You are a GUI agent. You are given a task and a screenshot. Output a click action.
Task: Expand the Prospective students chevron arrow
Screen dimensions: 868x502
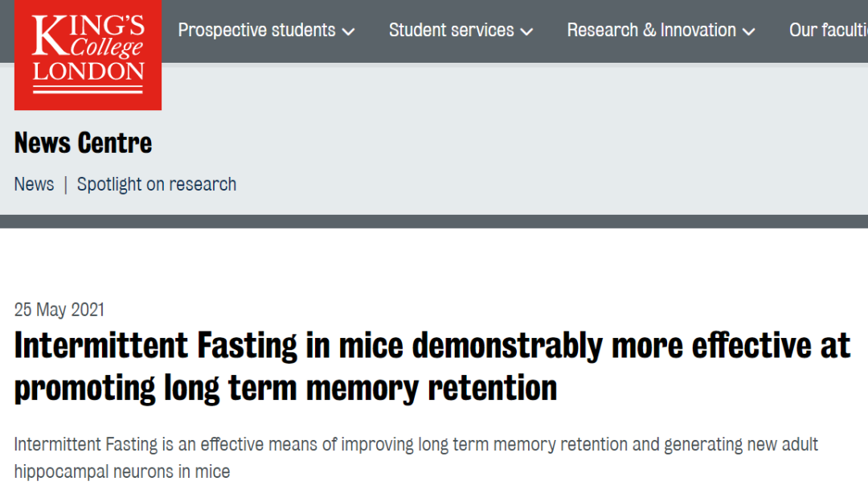(x=348, y=31)
